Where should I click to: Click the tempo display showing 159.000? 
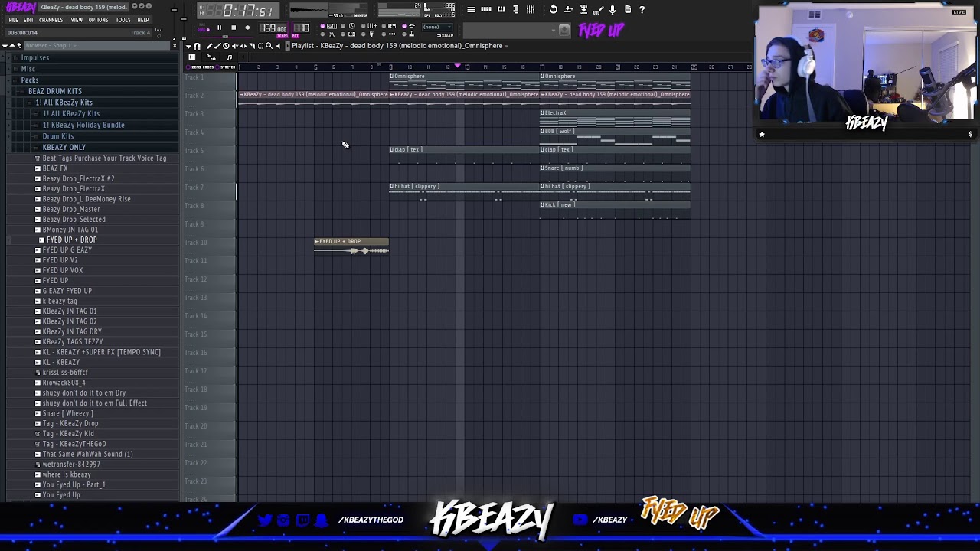click(273, 28)
